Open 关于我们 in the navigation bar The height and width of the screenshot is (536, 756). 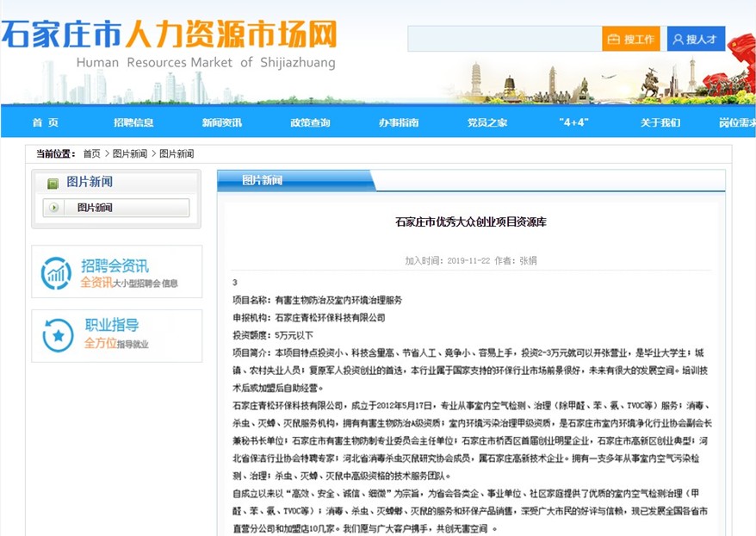pos(660,122)
